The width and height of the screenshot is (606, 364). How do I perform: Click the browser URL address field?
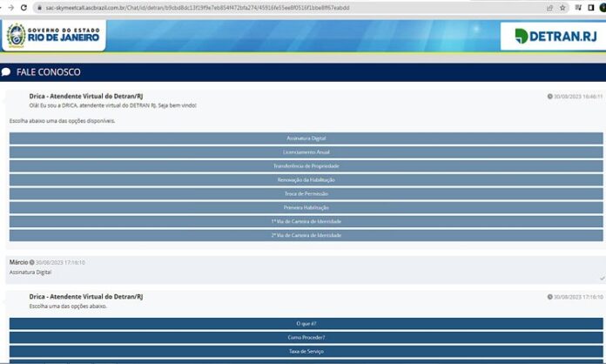click(261, 7)
